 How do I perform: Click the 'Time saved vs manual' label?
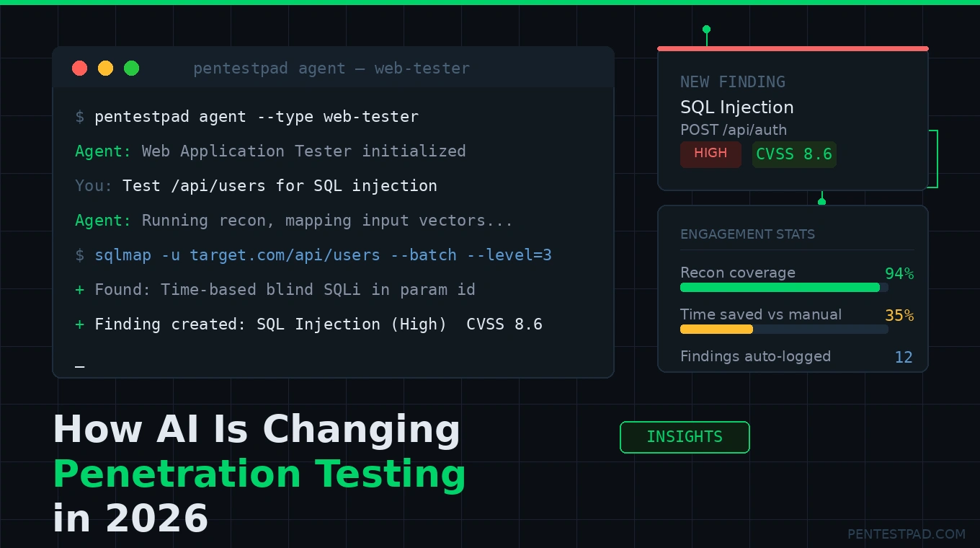[761, 315]
